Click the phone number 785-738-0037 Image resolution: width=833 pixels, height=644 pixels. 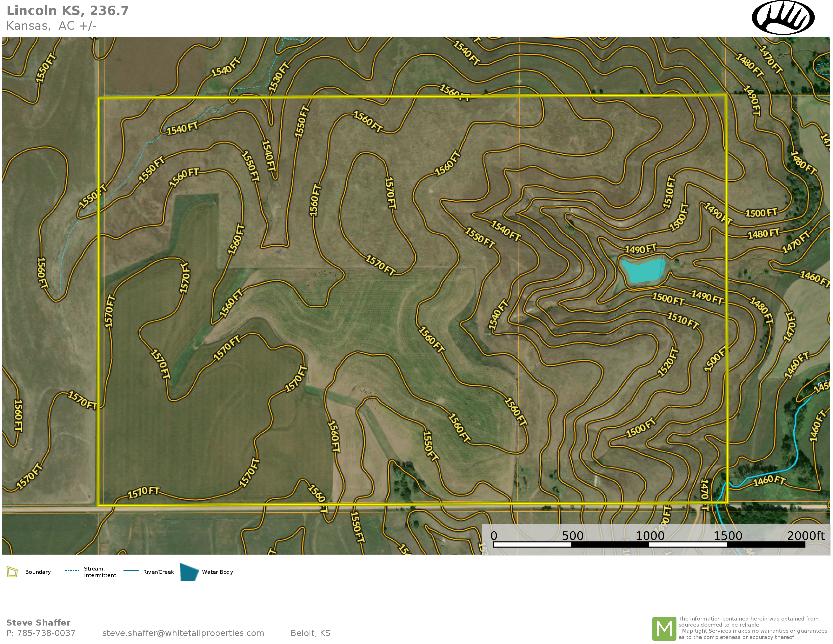(46, 633)
